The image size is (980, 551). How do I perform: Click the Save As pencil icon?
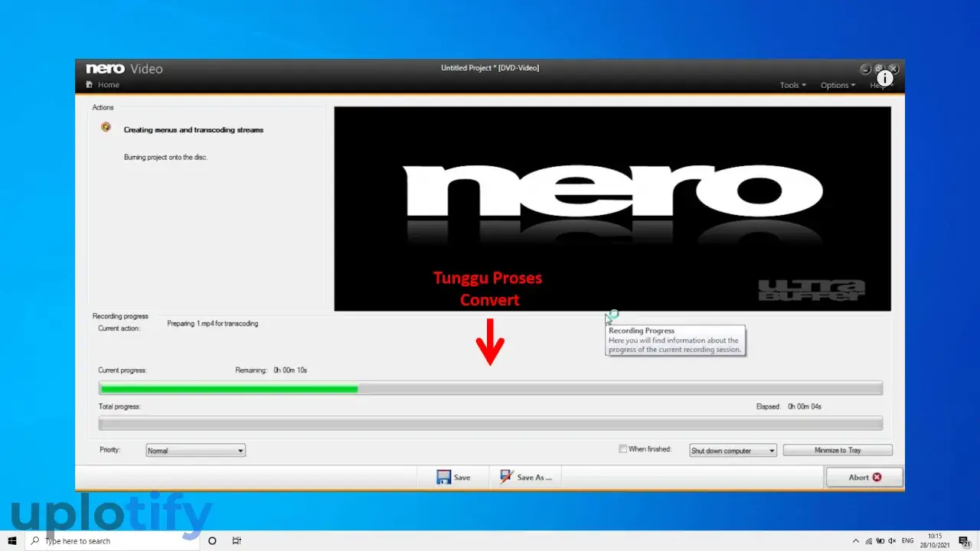(506, 477)
